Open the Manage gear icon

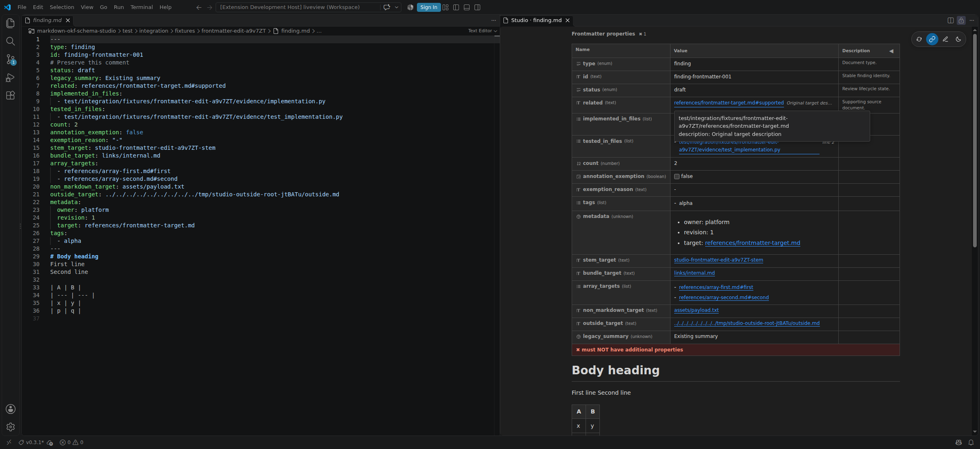click(11, 427)
